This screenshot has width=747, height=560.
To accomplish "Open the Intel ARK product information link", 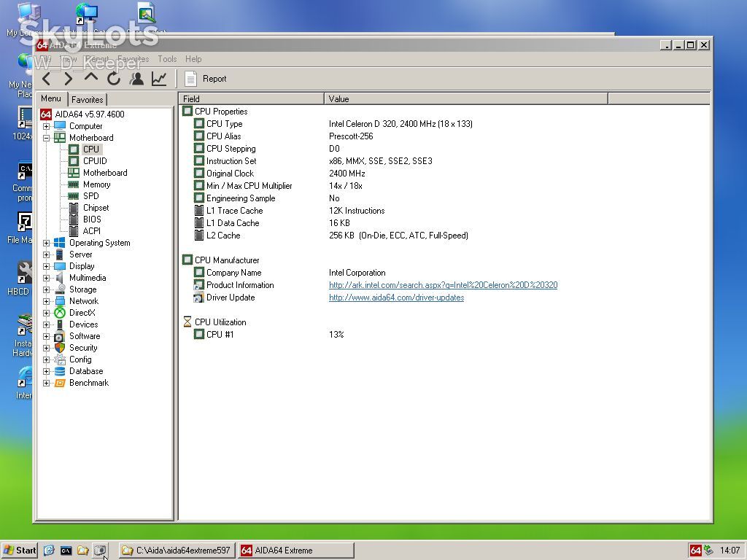I will tap(443, 285).
